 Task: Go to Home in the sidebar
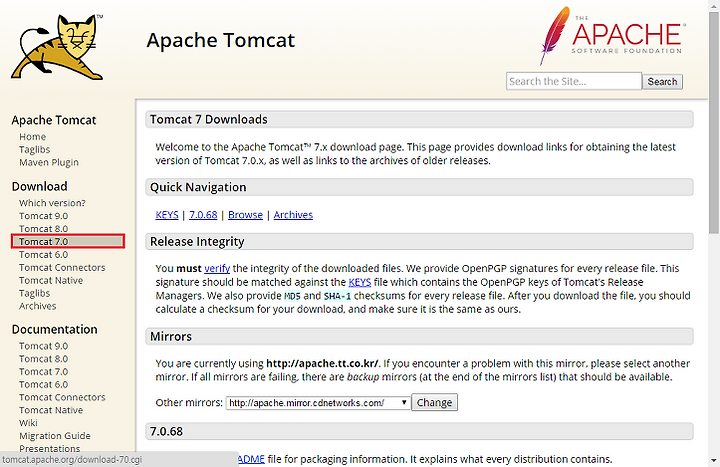33,137
